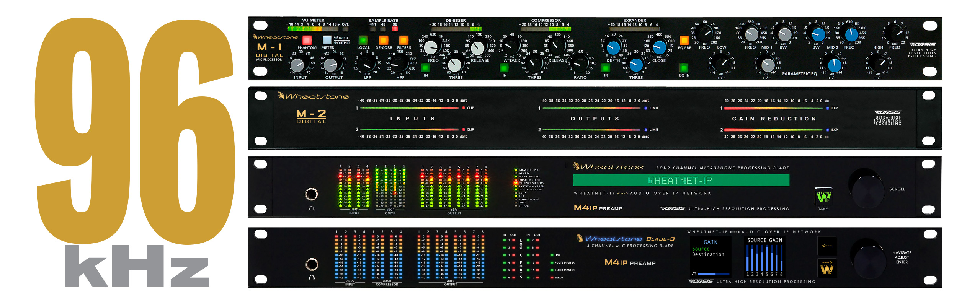Click the 44.1 sample rate indicator
Viewport: 980px width, 306px height.
tap(372, 29)
